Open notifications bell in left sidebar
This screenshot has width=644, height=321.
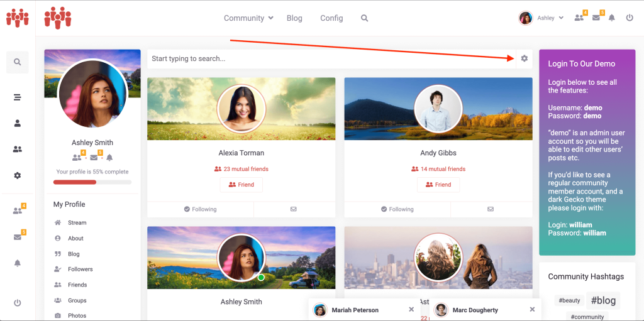tap(17, 263)
